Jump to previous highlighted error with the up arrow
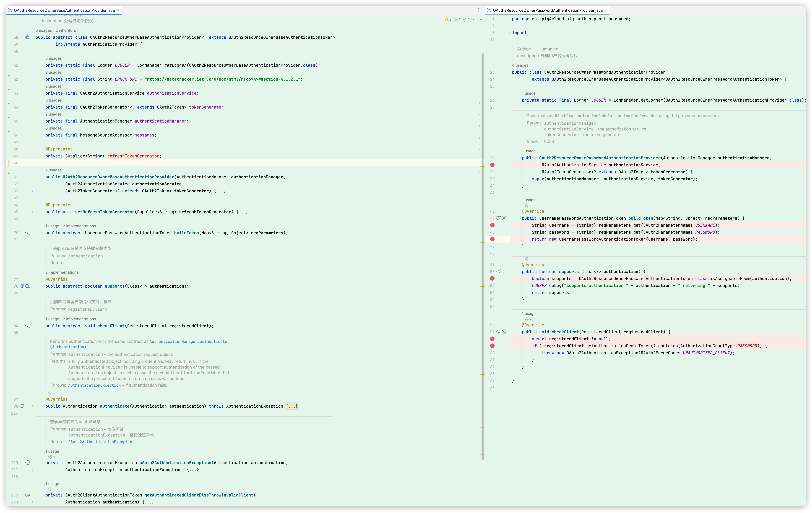The height and width of the screenshot is (513, 812). (x=474, y=20)
